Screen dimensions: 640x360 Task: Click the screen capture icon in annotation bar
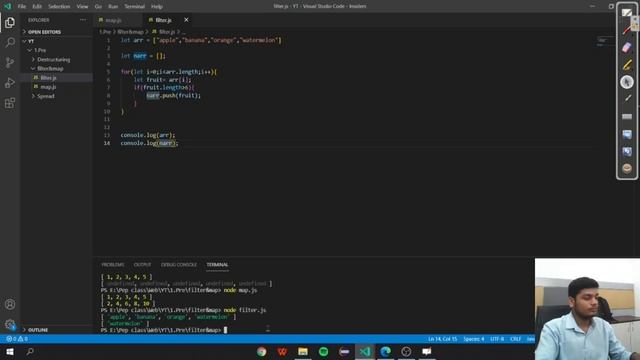pos(627,134)
